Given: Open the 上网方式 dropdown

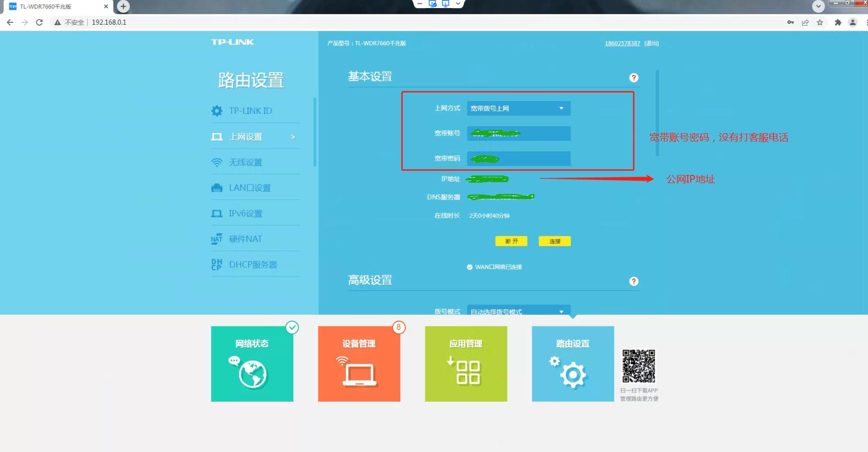Looking at the screenshot, I should click(x=518, y=108).
